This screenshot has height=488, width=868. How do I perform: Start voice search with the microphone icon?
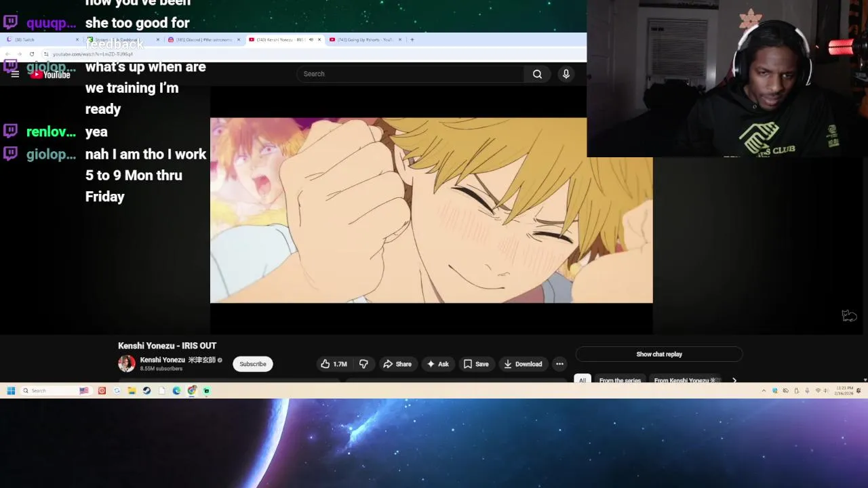(566, 74)
